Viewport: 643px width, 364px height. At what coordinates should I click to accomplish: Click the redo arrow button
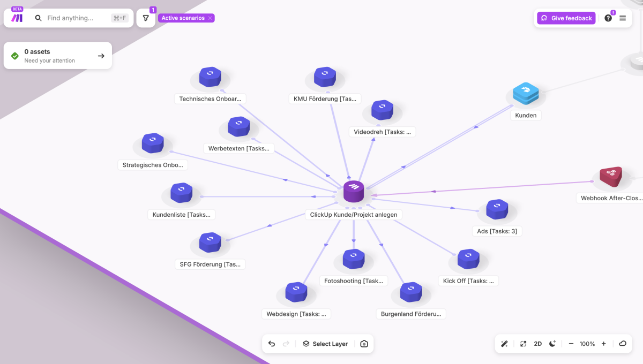click(286, 344)
